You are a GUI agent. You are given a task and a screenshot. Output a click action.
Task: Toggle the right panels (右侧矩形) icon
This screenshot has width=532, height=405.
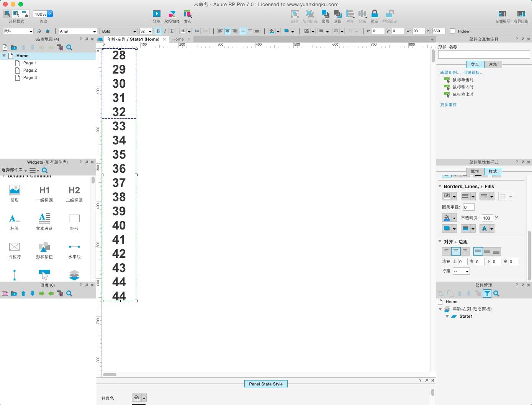click(x=521, y=14)
